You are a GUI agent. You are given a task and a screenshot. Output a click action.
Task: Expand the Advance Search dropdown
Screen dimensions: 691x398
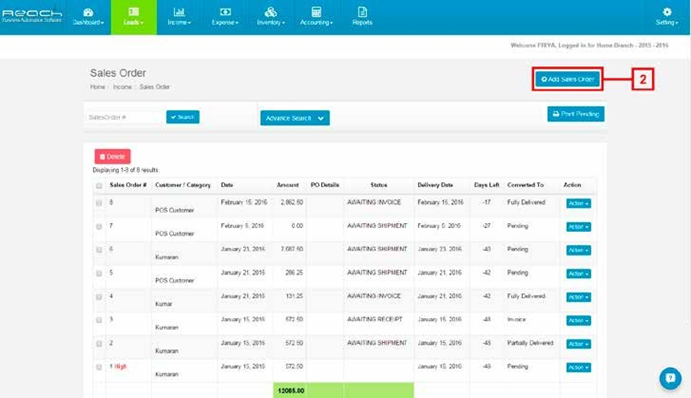click(295, 118)
